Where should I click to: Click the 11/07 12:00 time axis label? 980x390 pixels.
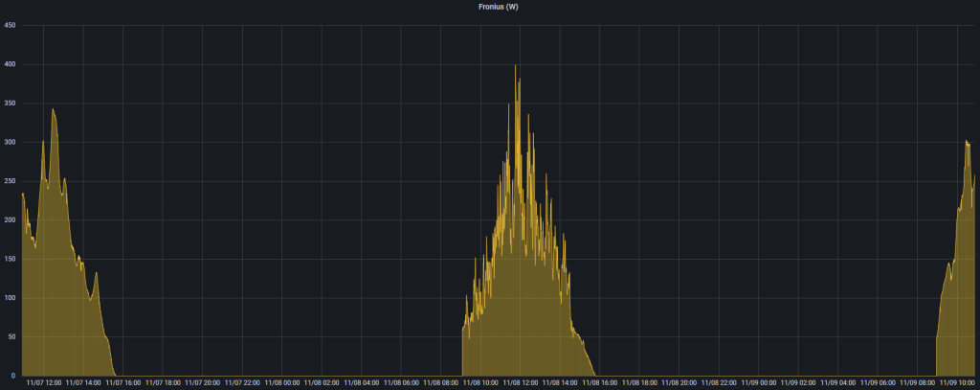[44, 382]
